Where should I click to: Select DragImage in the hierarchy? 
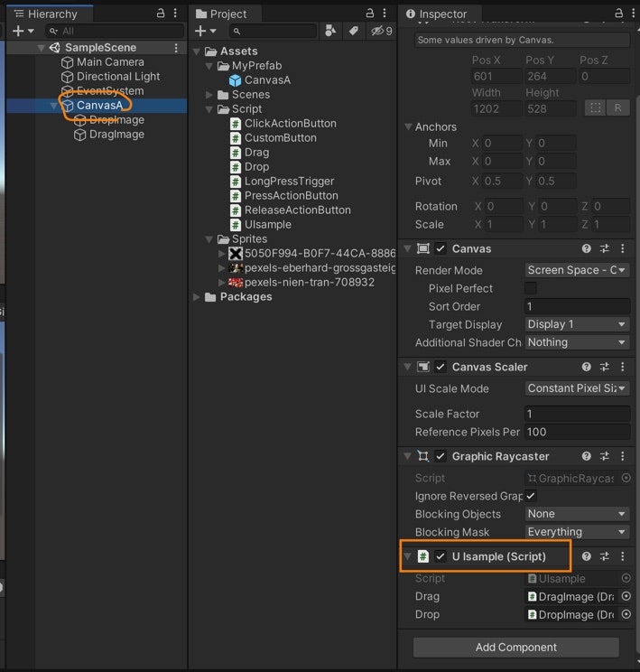coord(116,135)
